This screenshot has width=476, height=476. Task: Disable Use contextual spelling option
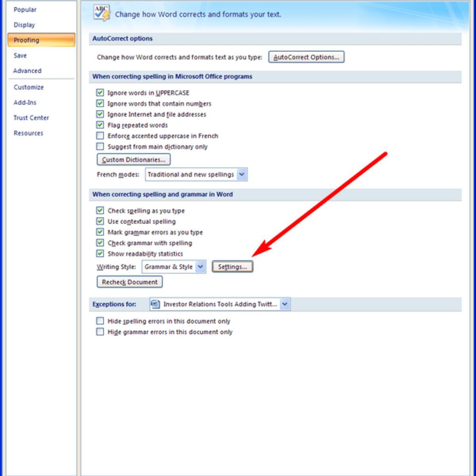point(100,221)
